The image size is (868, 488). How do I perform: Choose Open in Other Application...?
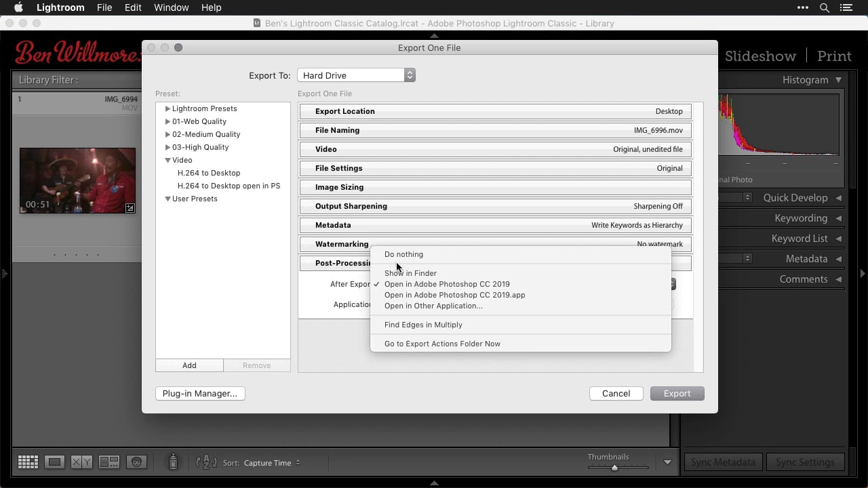click(520, 306)
